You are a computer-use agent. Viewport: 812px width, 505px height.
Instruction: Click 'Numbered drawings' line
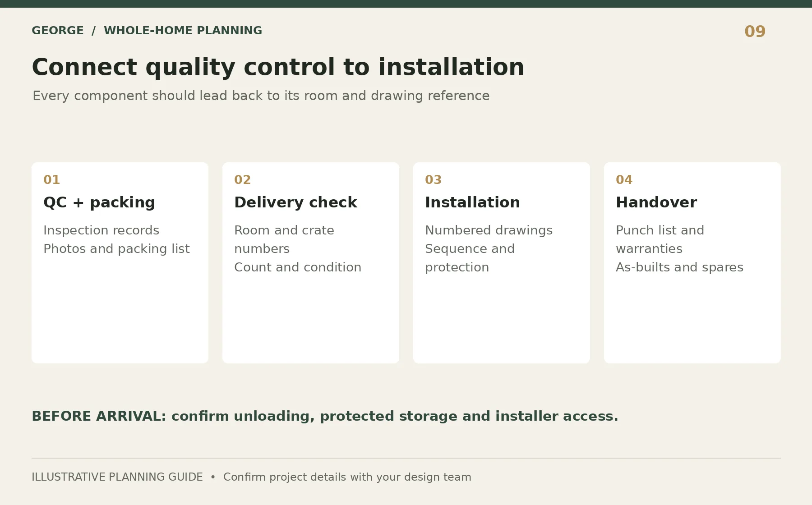(489, 230)
